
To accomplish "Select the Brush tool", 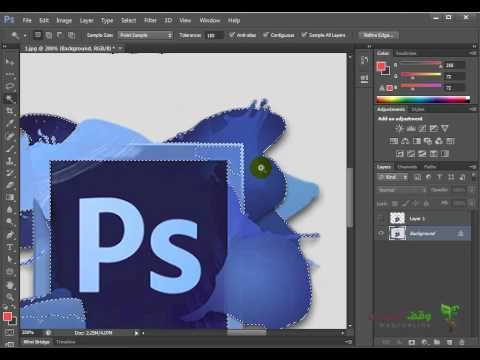I will tap(9, 148).
